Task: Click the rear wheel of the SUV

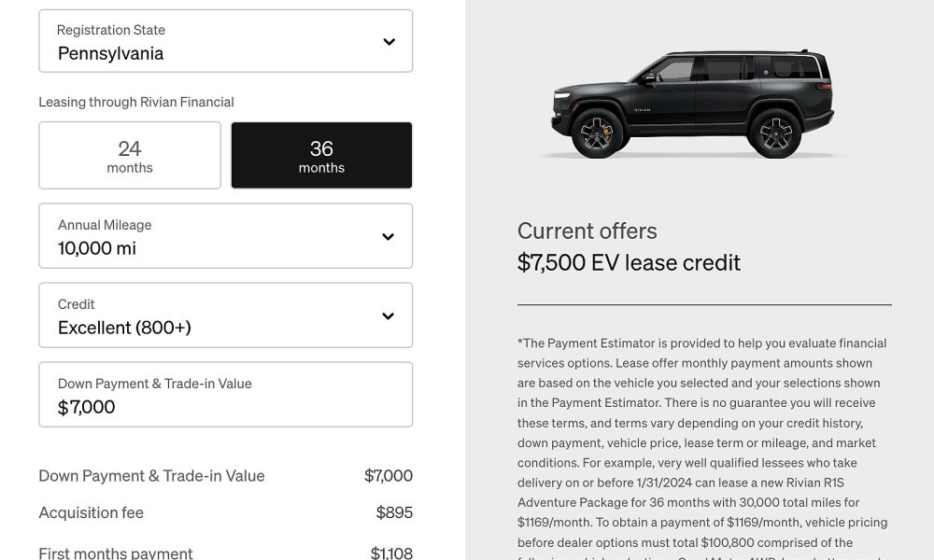Action: point(774,133)
